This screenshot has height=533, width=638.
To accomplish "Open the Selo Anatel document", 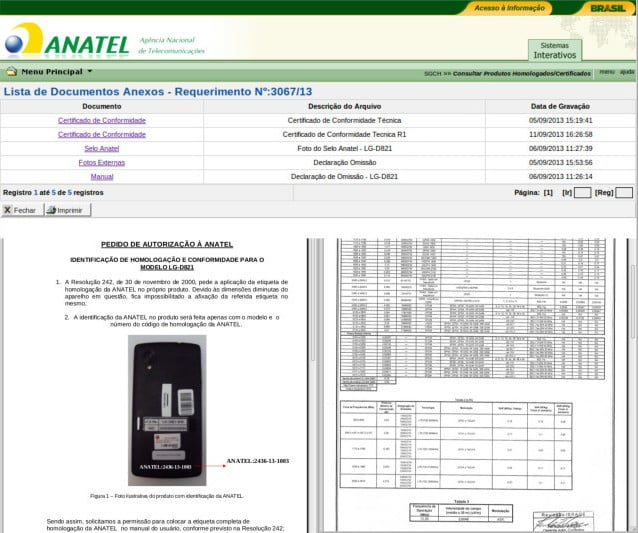I will pyautogui.click(x=101, y=148).
